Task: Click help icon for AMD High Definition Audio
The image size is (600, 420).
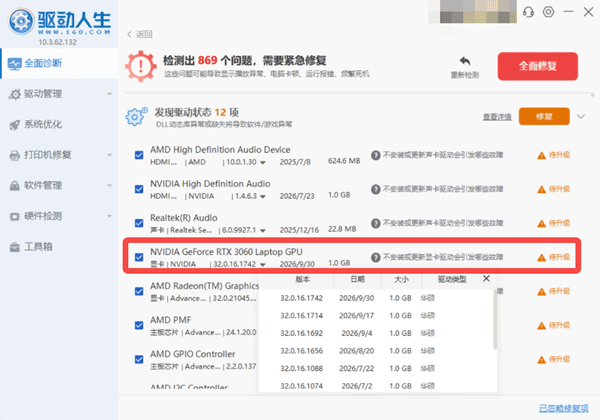Action: pyautogui.click(x=376, y=155)
